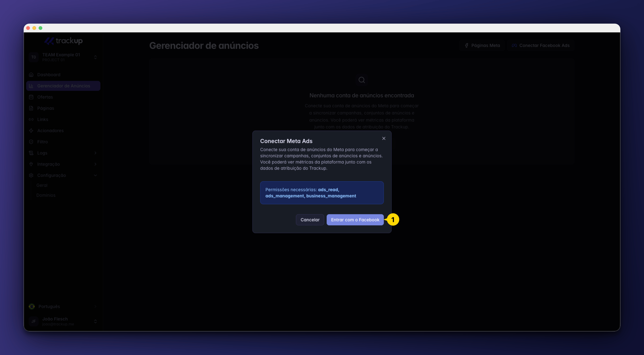
Task: Click the Links chain icon
Action: (x=31, y=119)
